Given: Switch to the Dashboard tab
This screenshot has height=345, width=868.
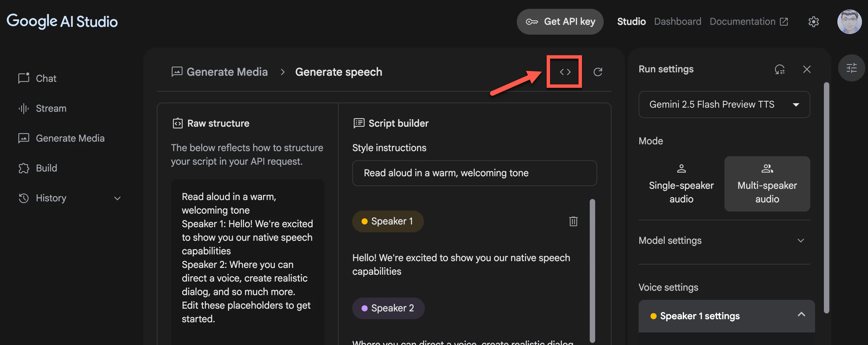Looking at the screenshot, I should tap(678, 22).
